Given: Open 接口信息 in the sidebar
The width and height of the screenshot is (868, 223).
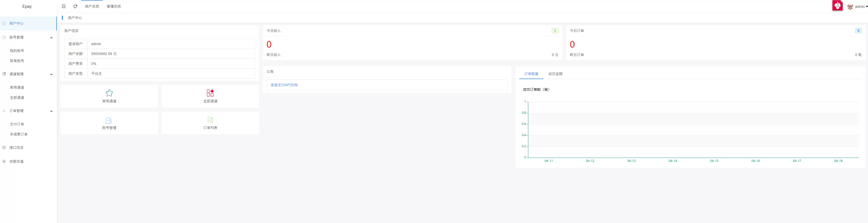Looking at the screenshot, I should [x=16, y=147].
